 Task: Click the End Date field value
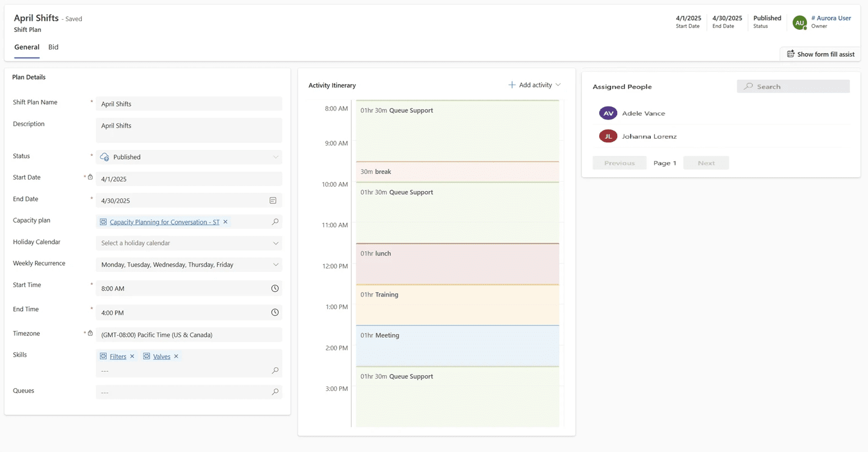point(116,201)
